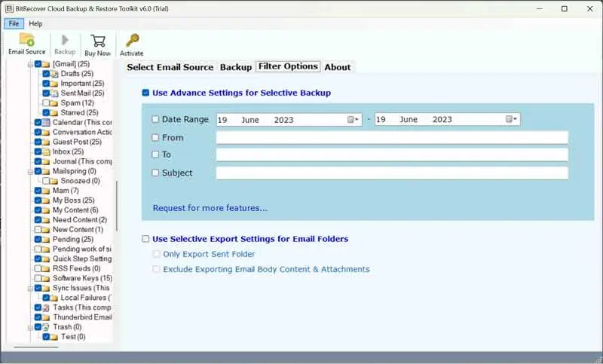This screenshot has width=603, height=364.
Task: Collapse the [Gmail] folder tree node
Action: coord(30,64)
